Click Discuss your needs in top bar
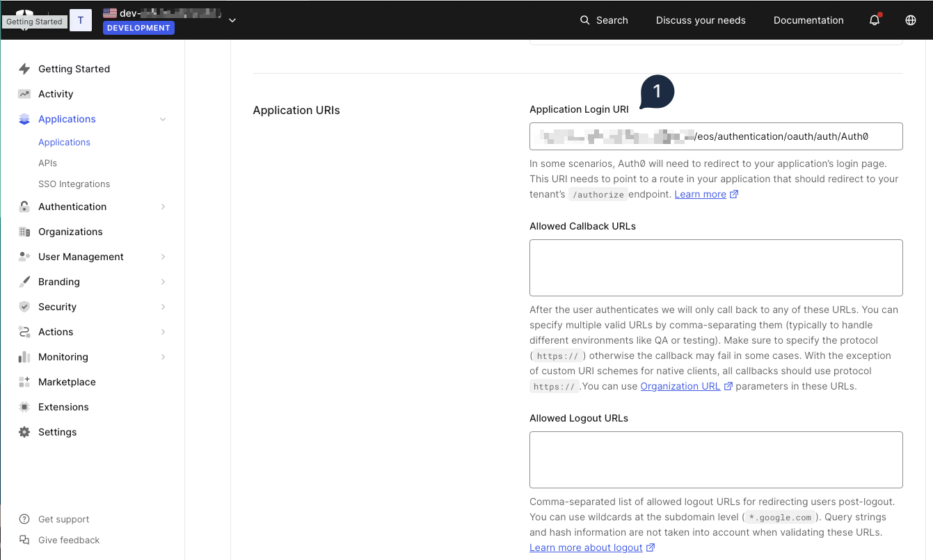Screen dimensions: 933x560 [x=701, y=20]
